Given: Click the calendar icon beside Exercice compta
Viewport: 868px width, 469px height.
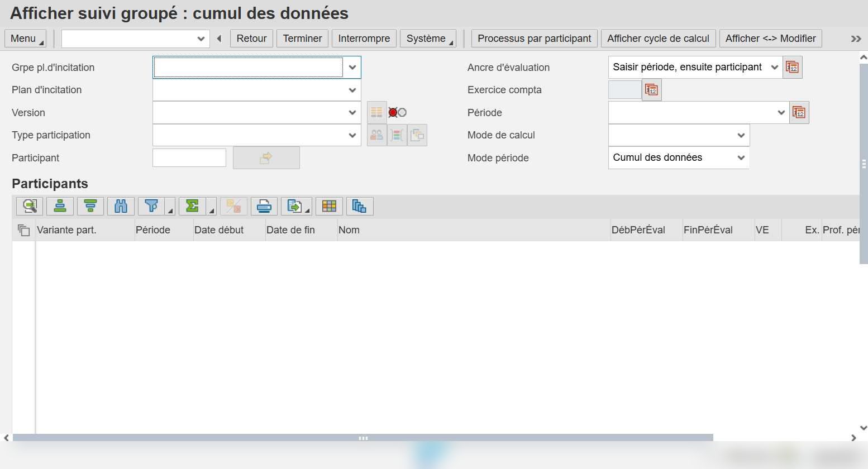Looking at the screenshot, I should click(x=652, y=90).
